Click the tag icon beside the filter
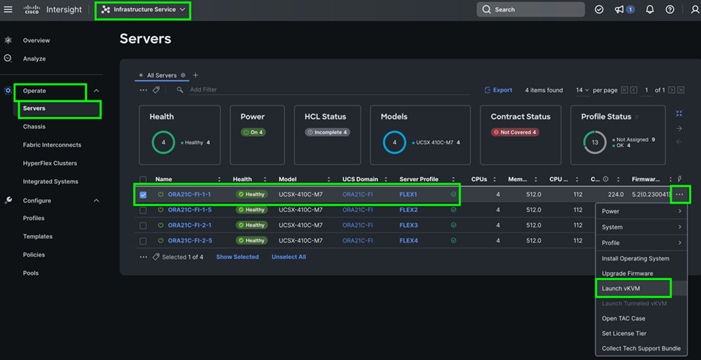Screen dimensions: 701x360 pos(156,90)
